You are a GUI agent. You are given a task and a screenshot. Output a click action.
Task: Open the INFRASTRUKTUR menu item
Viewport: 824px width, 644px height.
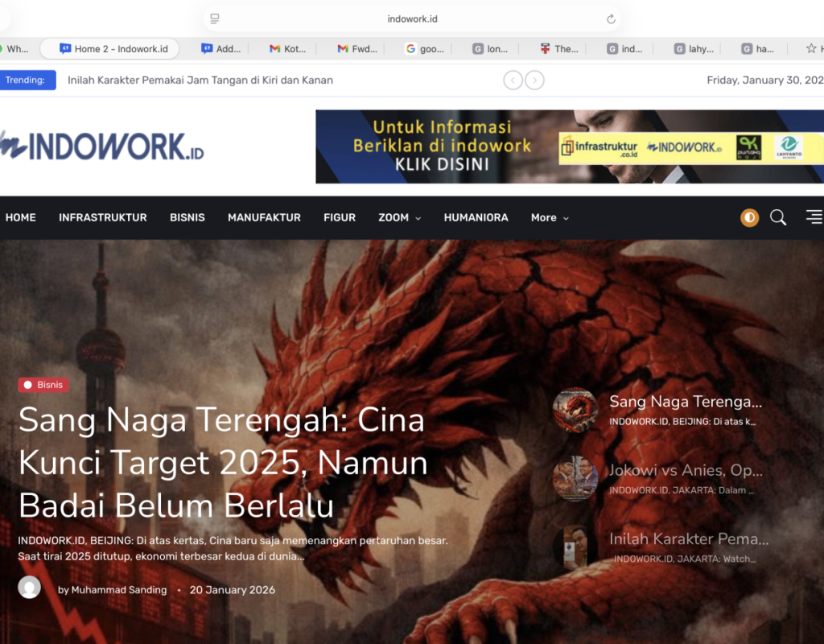click(x=103, y=217)
